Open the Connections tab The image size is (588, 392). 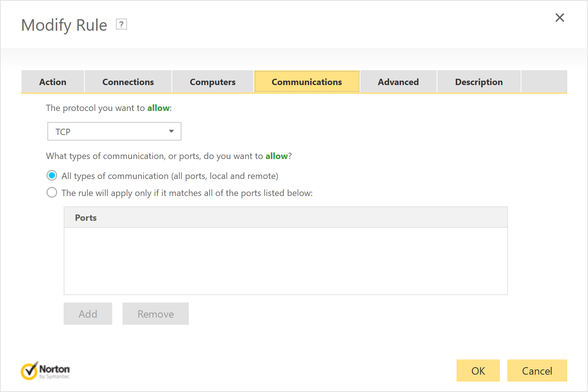click(x=128, y=82)
